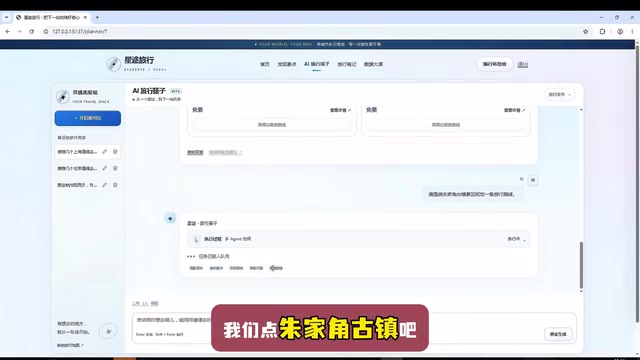Click the sidebar travel space avatar icon
Viewport: 640px width, 360px height.
(63, 97)
